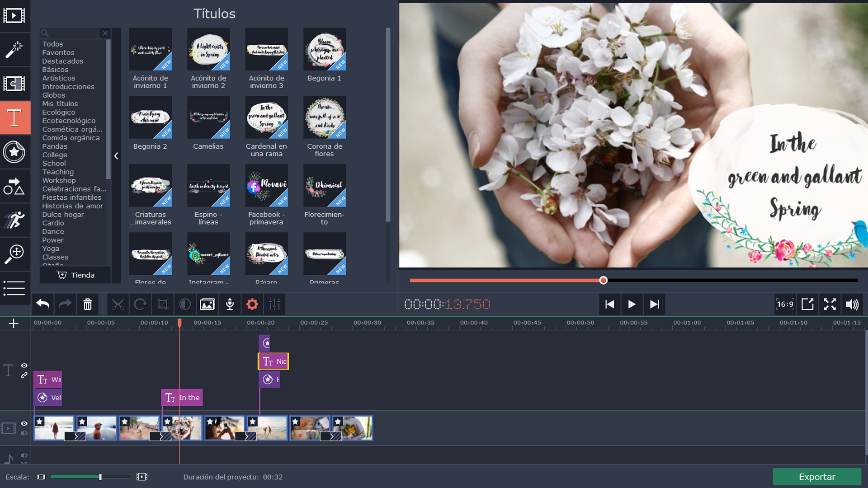Click the Crop tool icon
The image size is (868, 488).
click(x=162, y=305)
